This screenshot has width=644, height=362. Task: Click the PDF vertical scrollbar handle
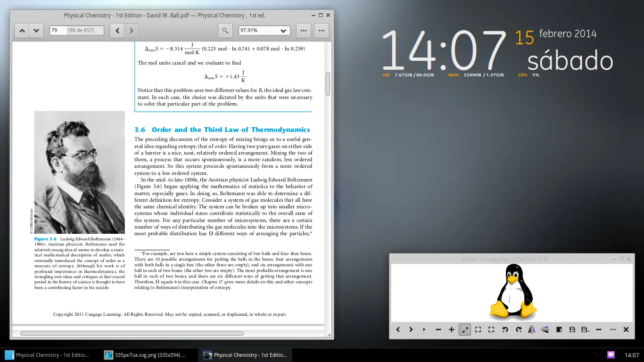(328, 83)
